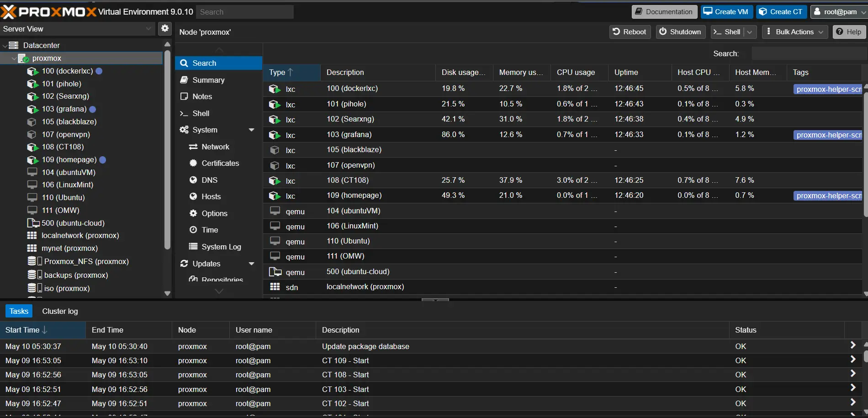
Task: Select container 100 (dockerlxc) icon in tree
Action: coord(32,71)
